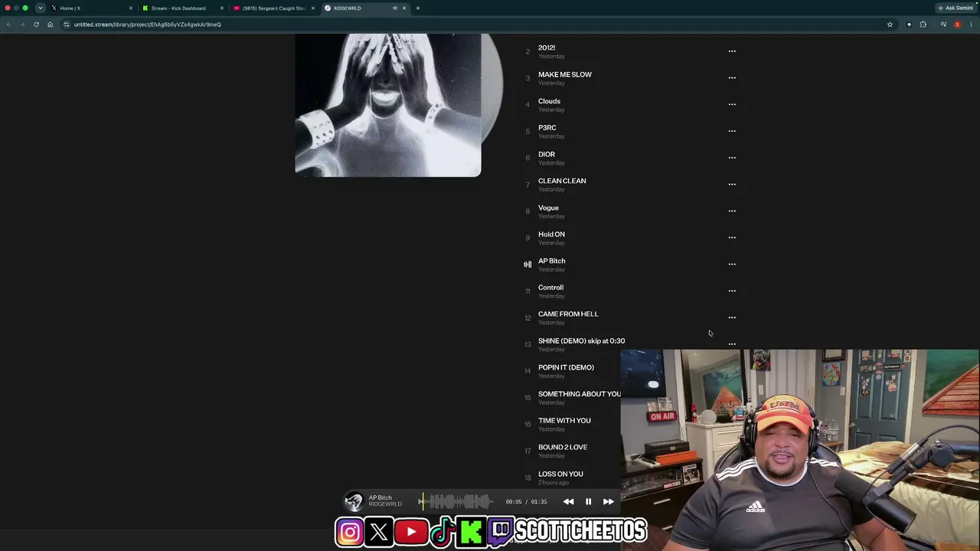Open the browser home page

[x=51, y=24]
